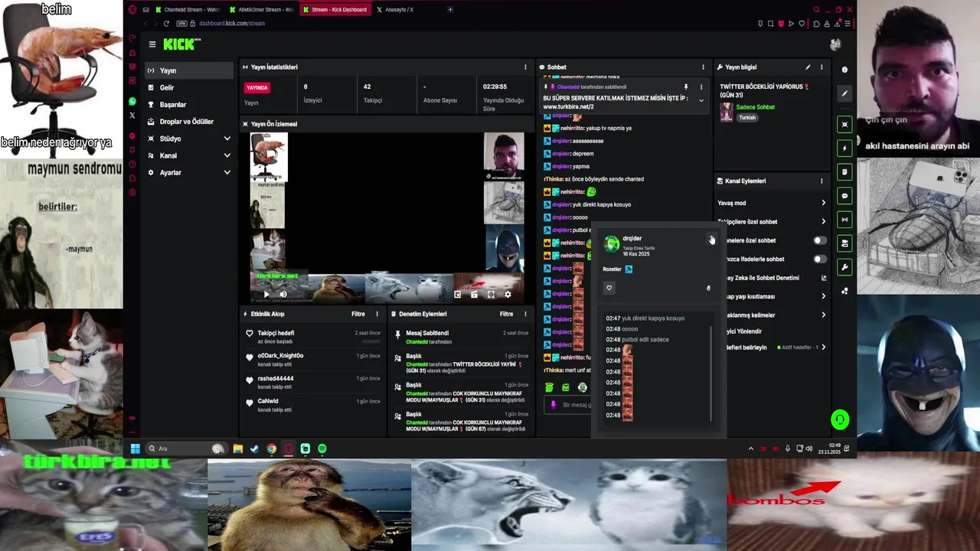Open the Windows Start menu

(x=136, y=448)
